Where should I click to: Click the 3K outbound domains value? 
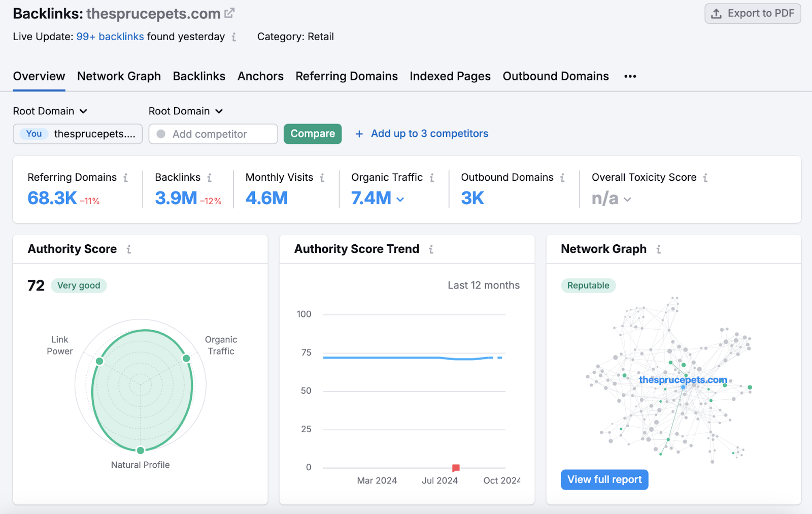(472, 198)
